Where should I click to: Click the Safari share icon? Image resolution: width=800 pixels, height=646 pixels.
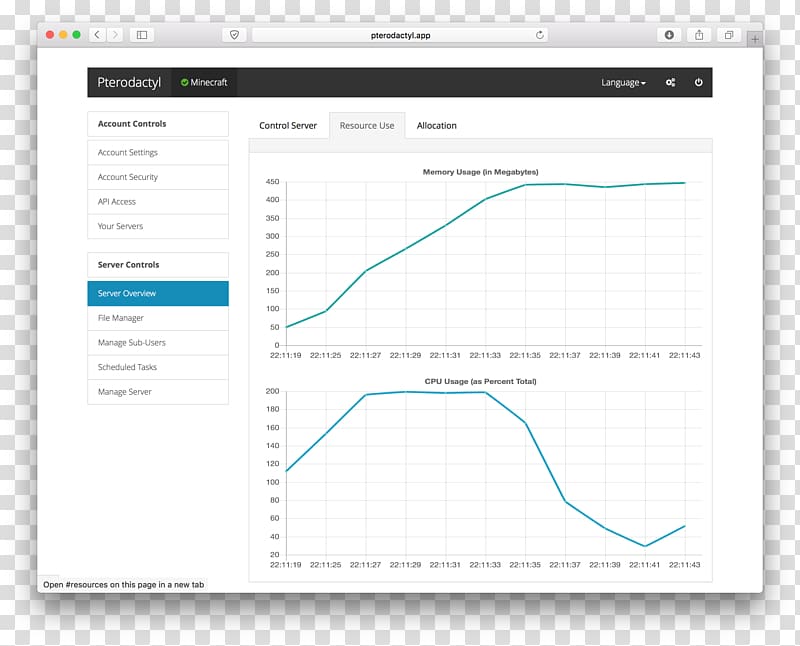(x=699, y=35)
